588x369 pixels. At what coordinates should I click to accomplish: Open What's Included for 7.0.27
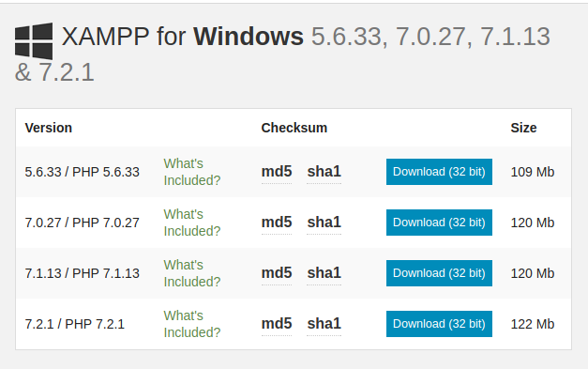click(x=192, y=223)
